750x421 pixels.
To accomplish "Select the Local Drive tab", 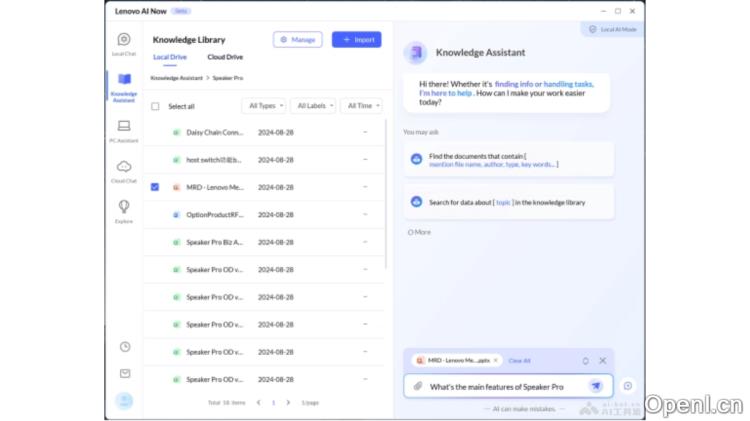I will [170, 57].
